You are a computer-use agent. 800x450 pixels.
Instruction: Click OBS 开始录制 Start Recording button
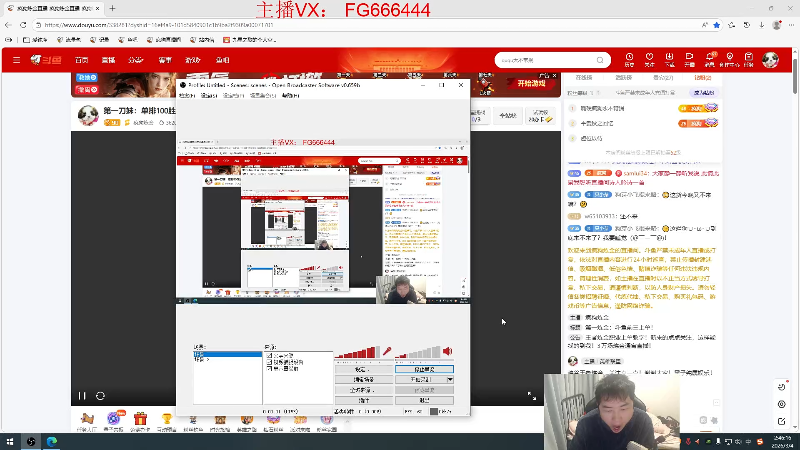420,380
